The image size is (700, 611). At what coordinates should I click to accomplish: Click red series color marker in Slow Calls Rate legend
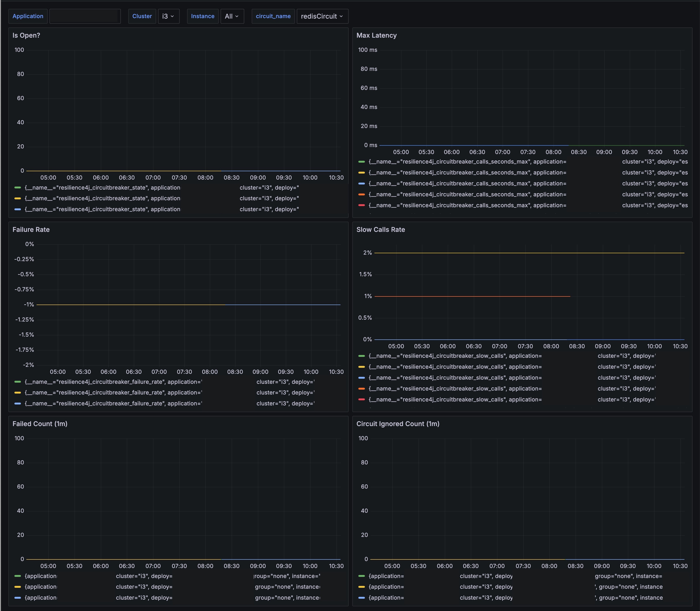click(x=362, y=399)
